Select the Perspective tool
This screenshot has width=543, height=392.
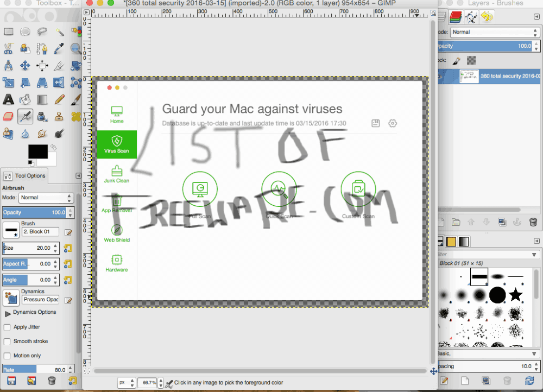coord(42,83)
